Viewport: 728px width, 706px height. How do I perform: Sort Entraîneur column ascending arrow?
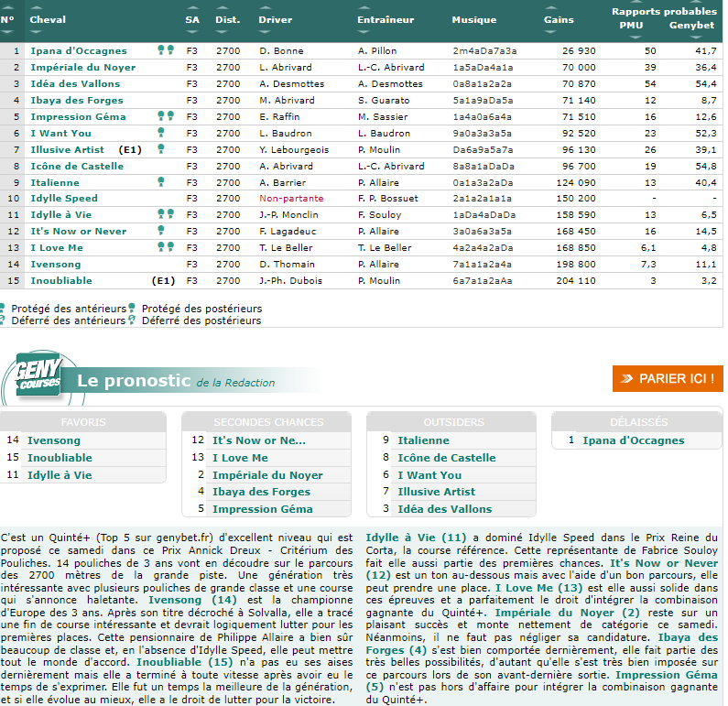(x=364, y=8)
